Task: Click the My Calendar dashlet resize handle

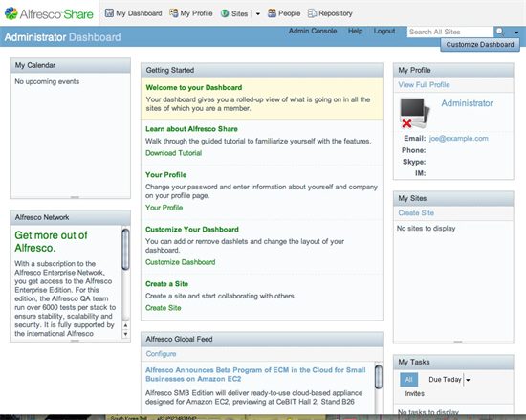Action: [75, 197]
